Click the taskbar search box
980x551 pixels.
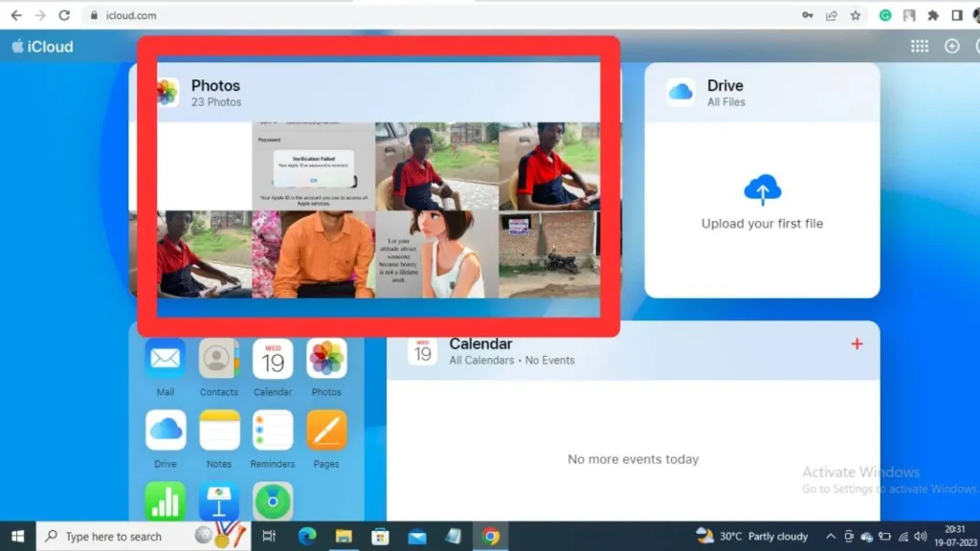[x=144, y=536]
